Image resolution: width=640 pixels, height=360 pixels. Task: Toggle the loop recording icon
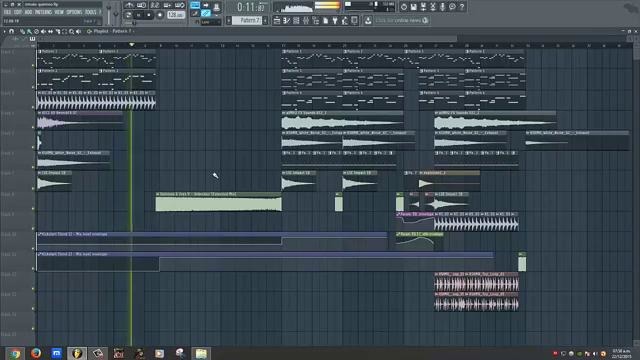[x=180, y=5]
